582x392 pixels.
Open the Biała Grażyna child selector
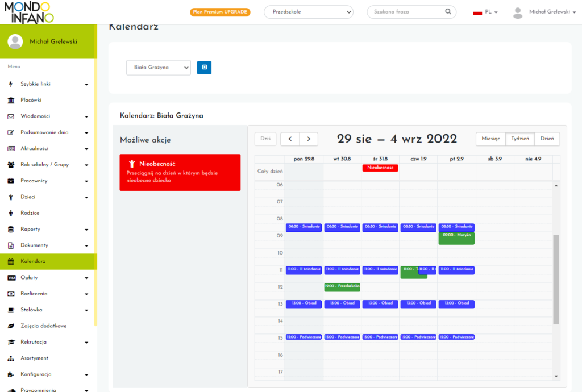[x=159, y=68]
